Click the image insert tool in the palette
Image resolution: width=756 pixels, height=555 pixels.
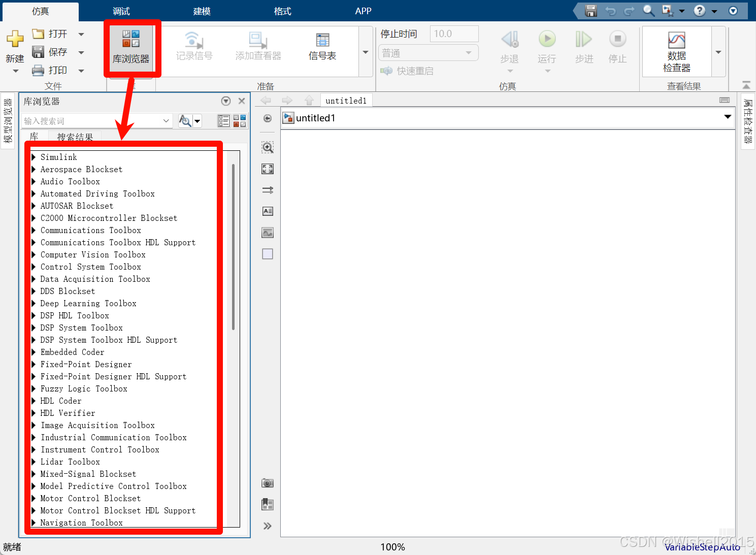click(x=268, y=233)
